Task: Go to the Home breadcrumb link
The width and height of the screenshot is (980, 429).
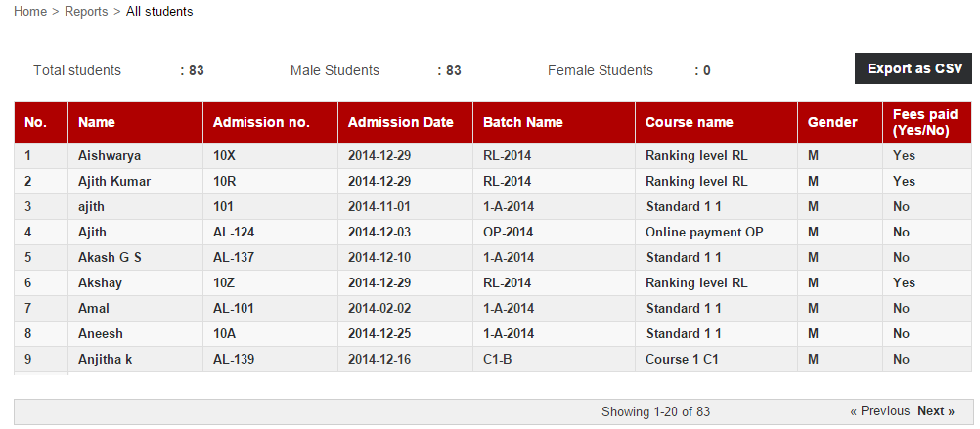Action: (x=30, y=12)
